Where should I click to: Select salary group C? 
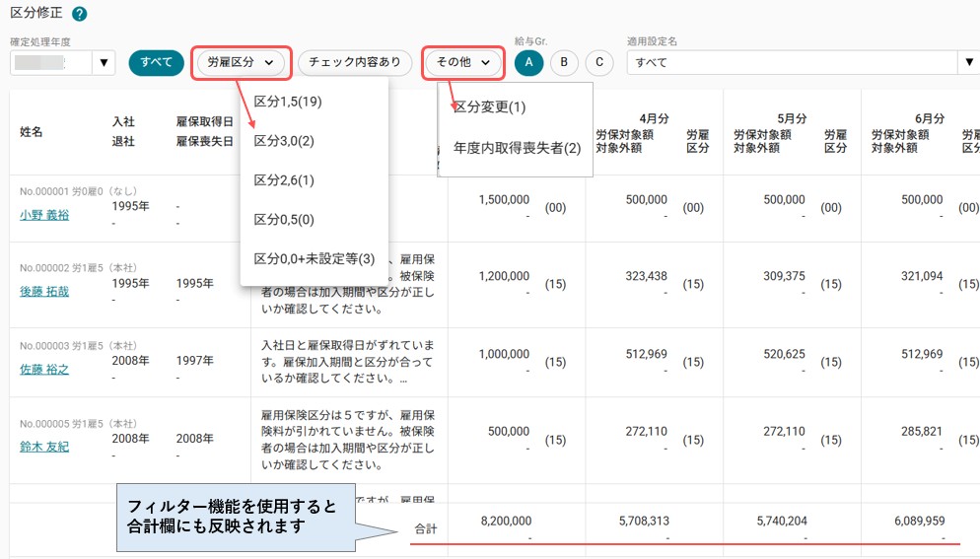tap(599, 62)
